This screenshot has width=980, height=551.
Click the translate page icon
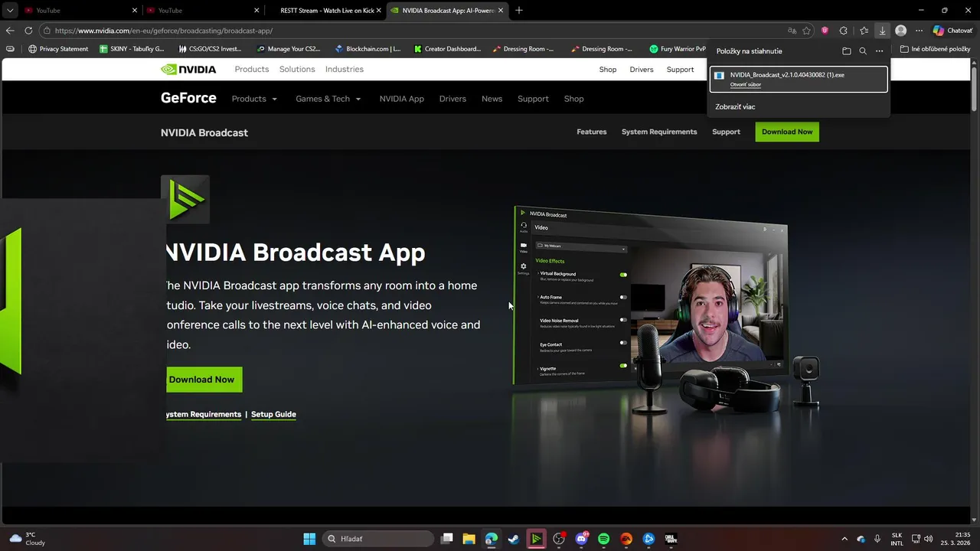click(x=792, y=31)
